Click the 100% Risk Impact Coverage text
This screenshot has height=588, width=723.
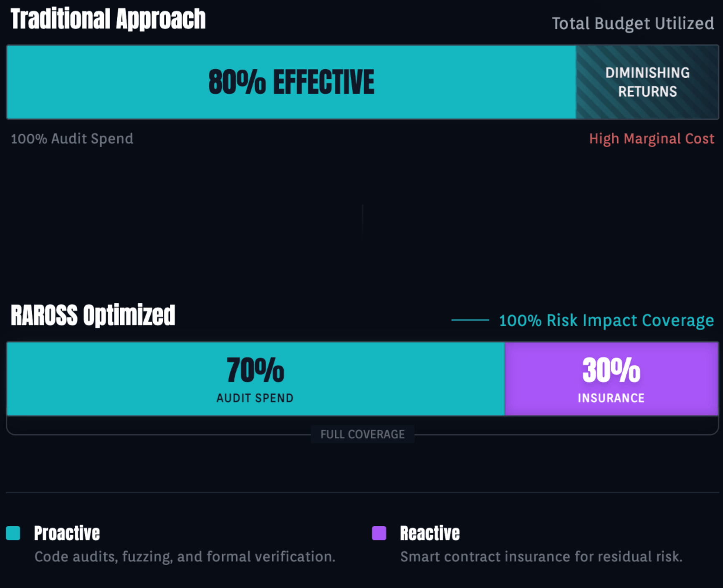point(606,320)
